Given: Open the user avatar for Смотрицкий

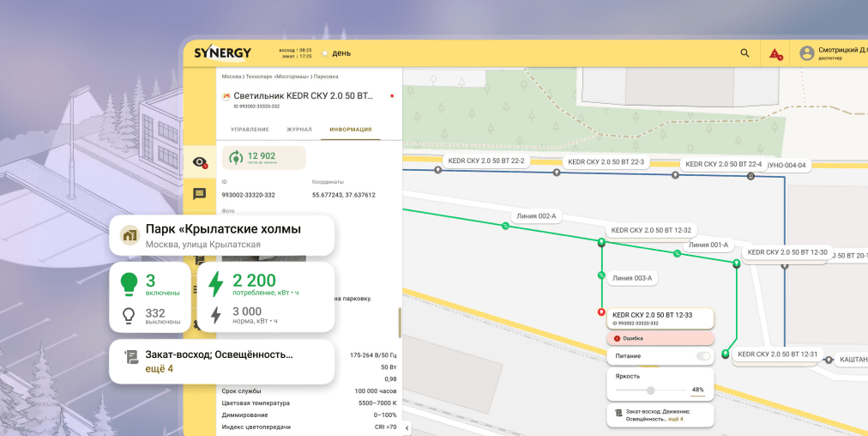Looking at the screenshot, I should 806,53.
